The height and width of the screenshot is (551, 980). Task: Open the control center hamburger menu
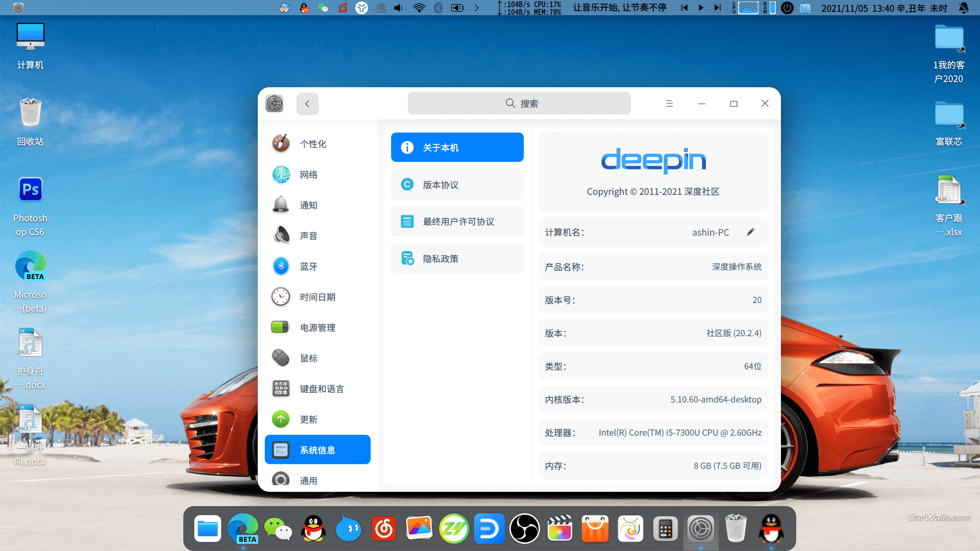click(670, 103)
